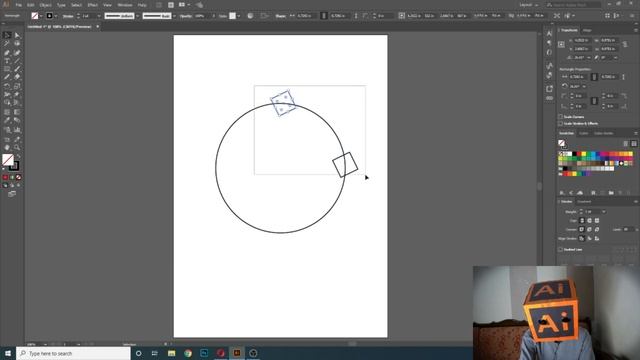Select the Magic Wand tool
This screenshot has width=640, height=360.
(x=7, y=44)
